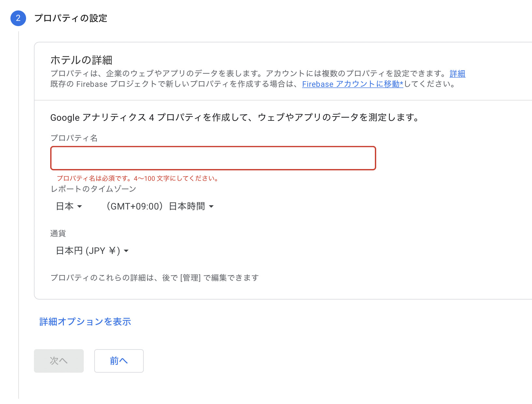The image size is (532, 404).
Task: Click the プロパティの設定 step heading
Action: (x=71, y=18)
